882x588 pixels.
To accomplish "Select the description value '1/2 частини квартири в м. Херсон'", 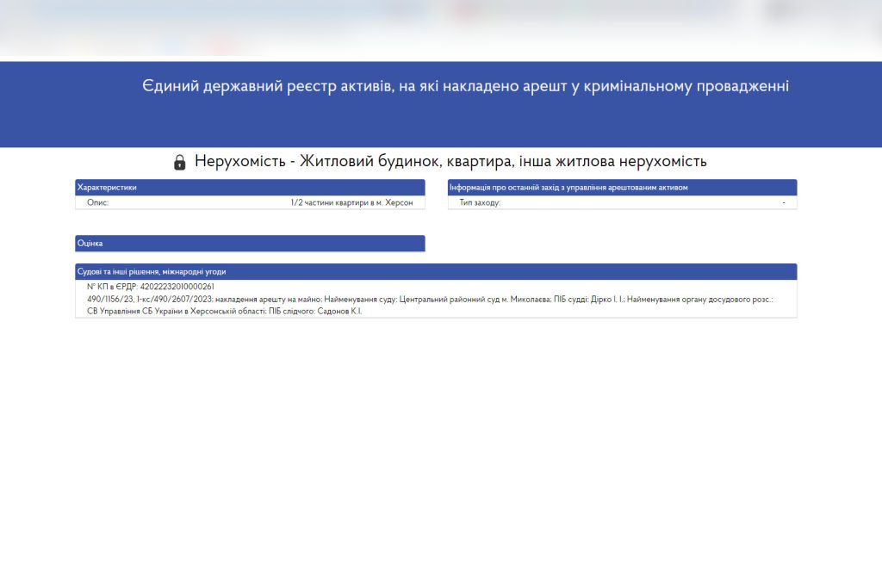I will click(x=351, y=203).
